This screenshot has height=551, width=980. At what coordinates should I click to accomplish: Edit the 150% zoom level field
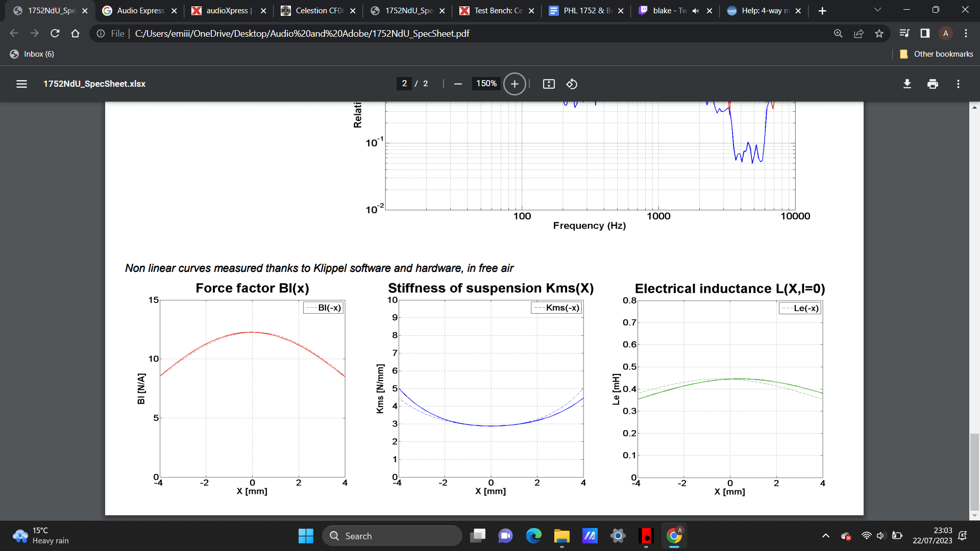(486, 84)
